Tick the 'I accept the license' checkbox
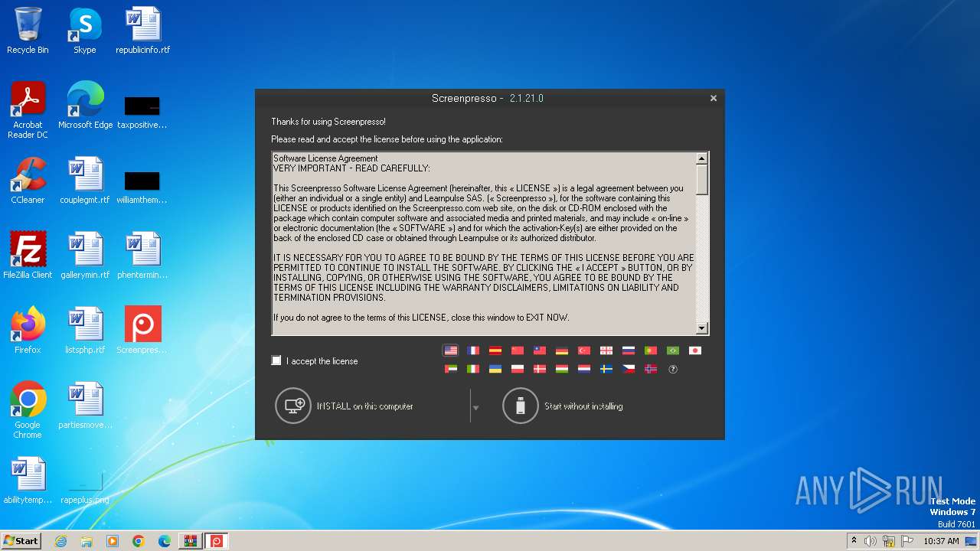The image size is (980, 551). (276, 360)
